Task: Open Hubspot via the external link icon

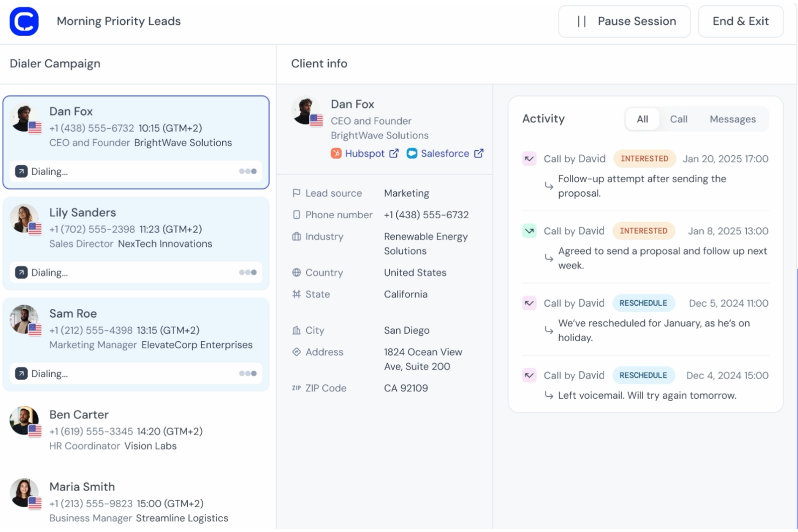Action: pos(394,153)
